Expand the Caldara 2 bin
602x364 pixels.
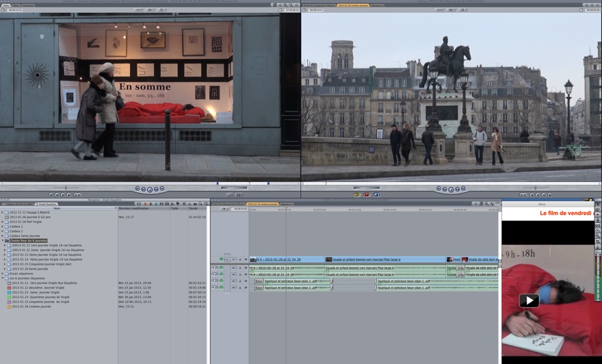click(2, 231)
